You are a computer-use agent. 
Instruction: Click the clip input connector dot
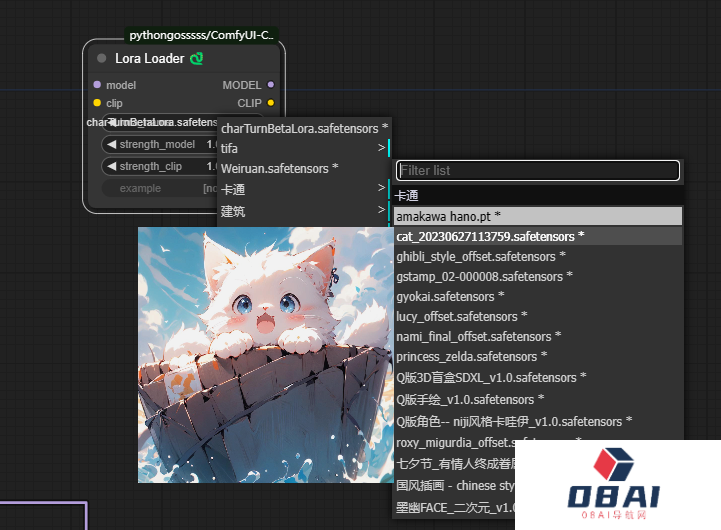pyautogui.click(x=97, y=103)
